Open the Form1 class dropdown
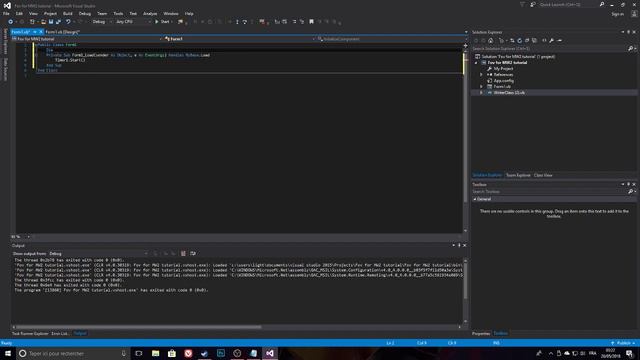Image resolution: width=640 pixels, height=360 pixels. point(239,39)
